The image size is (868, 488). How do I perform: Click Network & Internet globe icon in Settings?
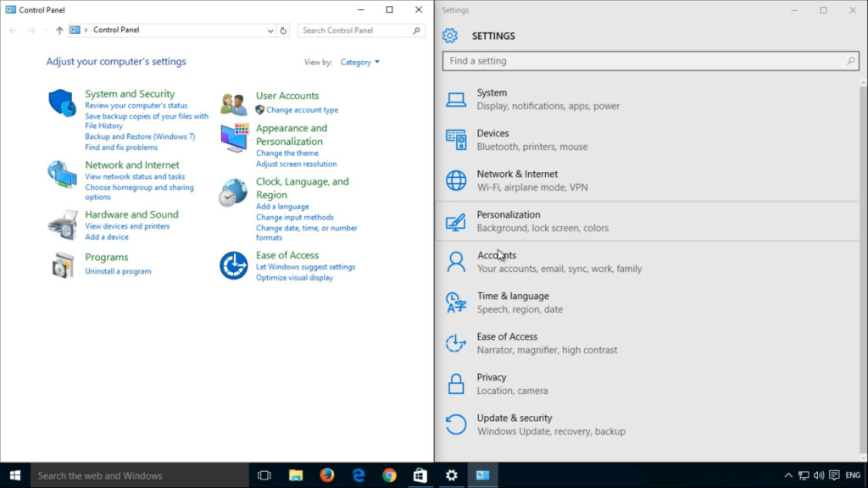tap(456, 180)
